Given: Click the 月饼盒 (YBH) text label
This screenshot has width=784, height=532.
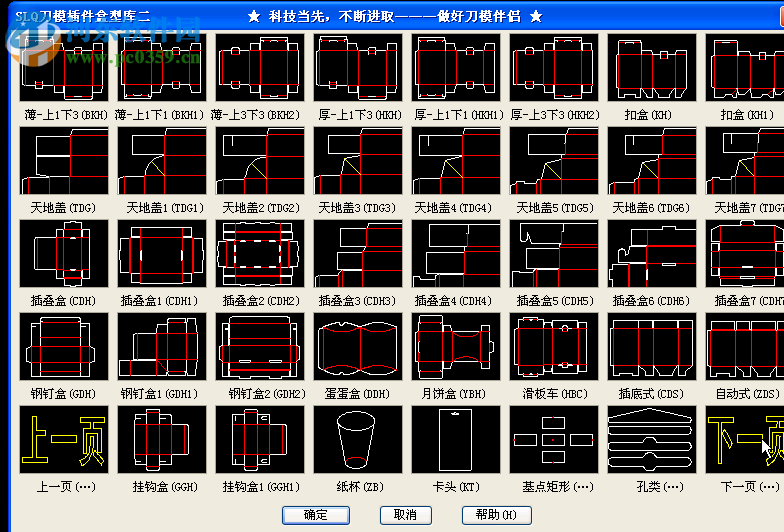Looking at the screenshot, I should pyautogui.click(x=453, y=394).
